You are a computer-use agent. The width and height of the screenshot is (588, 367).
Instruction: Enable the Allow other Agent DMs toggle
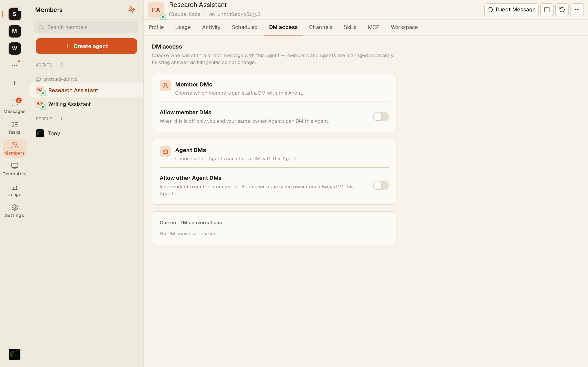coord(381,186)
